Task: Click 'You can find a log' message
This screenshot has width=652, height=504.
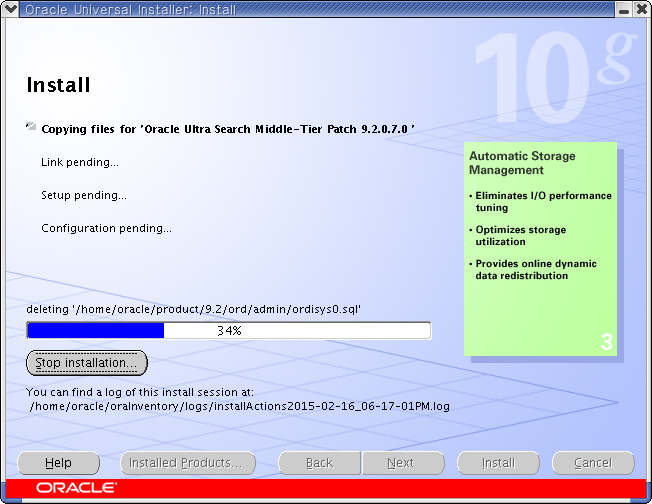Action: point(140,392)
